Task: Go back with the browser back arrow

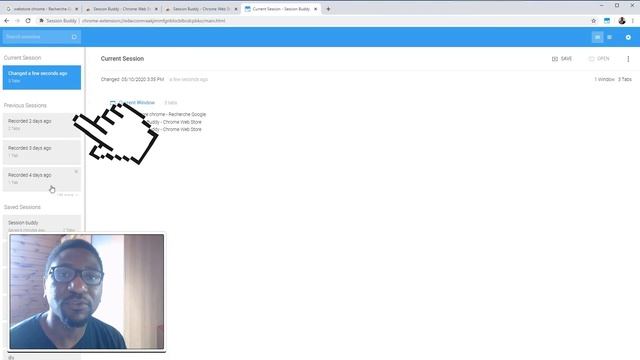Action: pyautogui.click(x=7, y=20)
